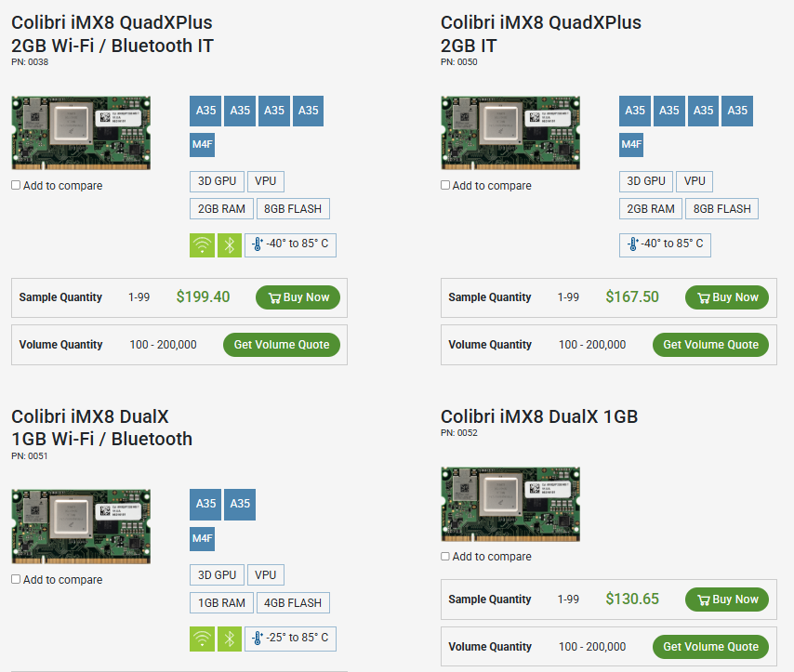Viewport: 794px width, 672px height.
Task: Click the 8GB FLASH badge on PN 0050 card
Action: (x=722, y=208)
